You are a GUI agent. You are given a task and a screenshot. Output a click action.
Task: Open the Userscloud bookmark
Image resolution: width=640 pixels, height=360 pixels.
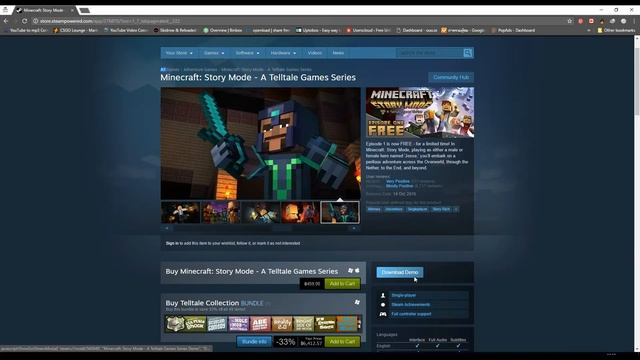tap(369, 30)
